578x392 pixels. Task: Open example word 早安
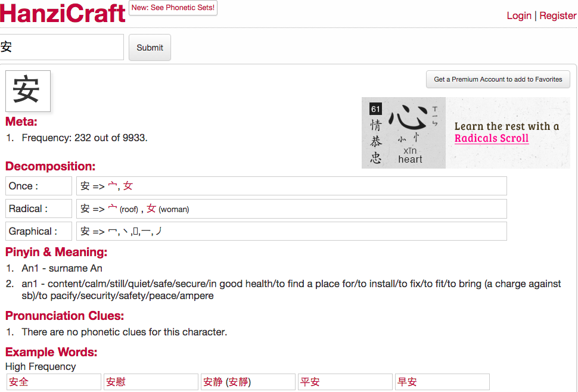point(407,382)
